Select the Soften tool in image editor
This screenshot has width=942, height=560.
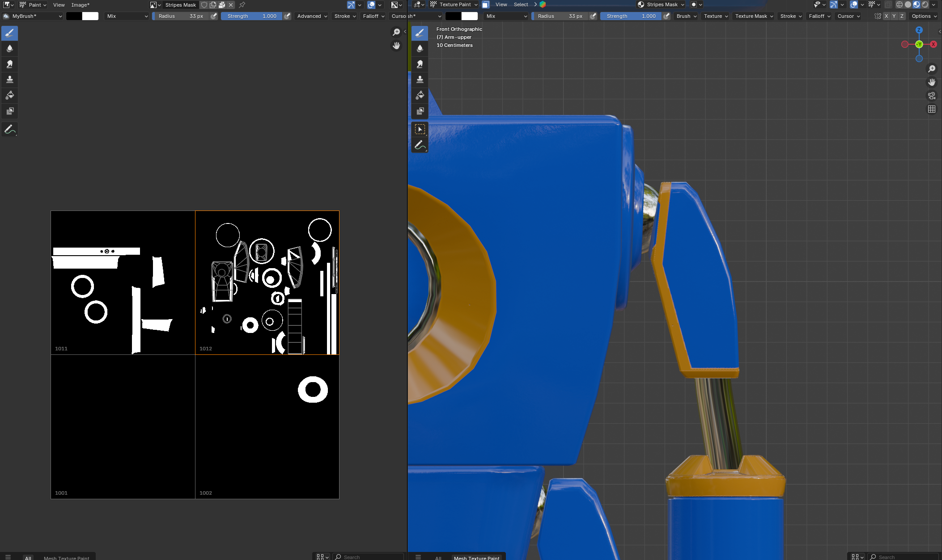click(9, 48)
